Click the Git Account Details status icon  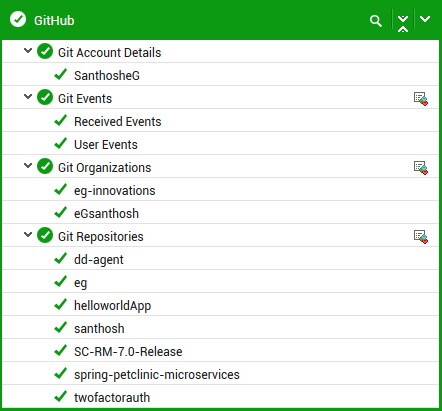pyautogui.click(x=45, y=51)
